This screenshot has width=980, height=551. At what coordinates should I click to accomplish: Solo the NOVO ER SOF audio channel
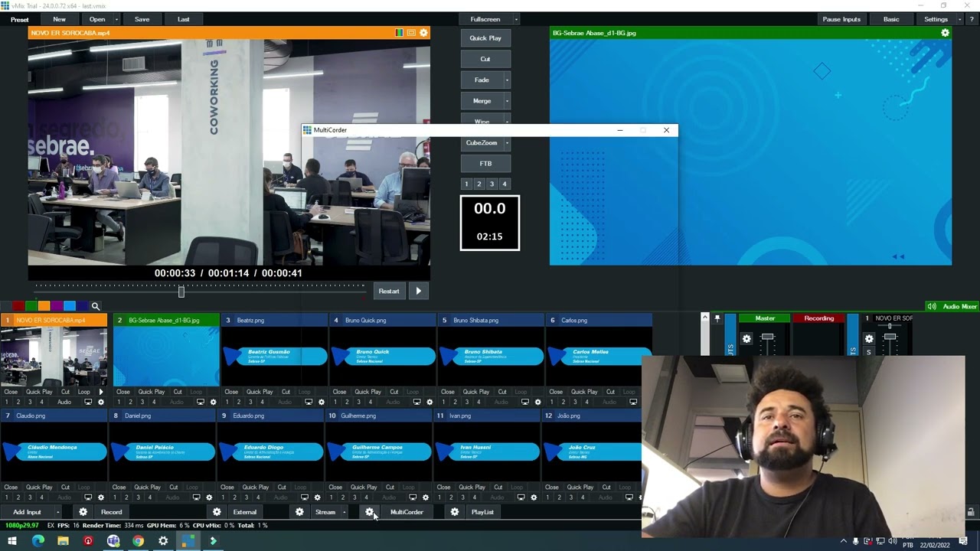[868, 352]
